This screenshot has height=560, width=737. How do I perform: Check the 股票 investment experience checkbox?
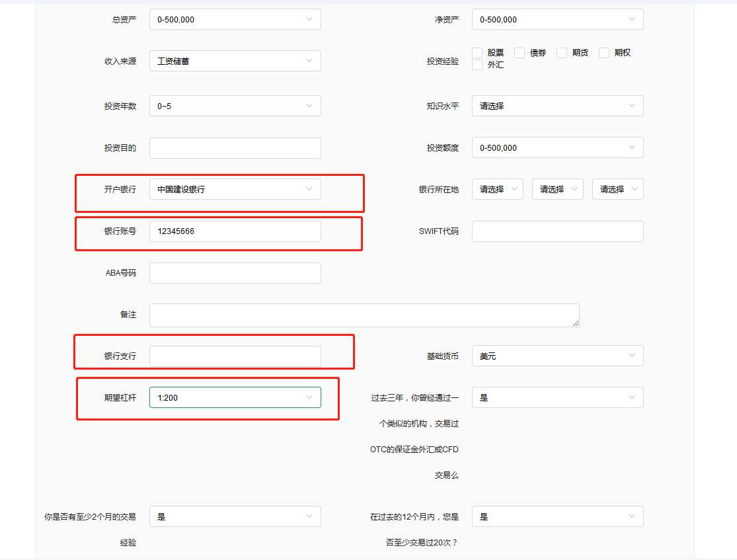pyautogui.click(x=477, y=52)
